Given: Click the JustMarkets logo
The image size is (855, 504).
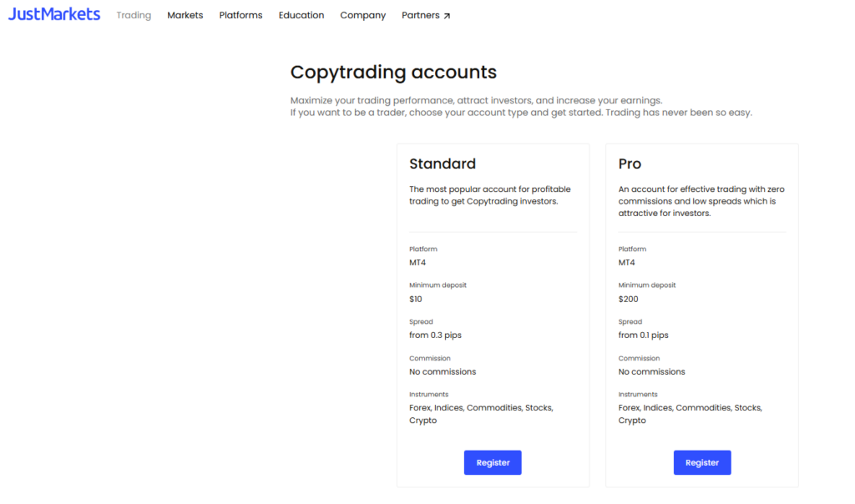Looking at the screenshot, I should [54, 14].
